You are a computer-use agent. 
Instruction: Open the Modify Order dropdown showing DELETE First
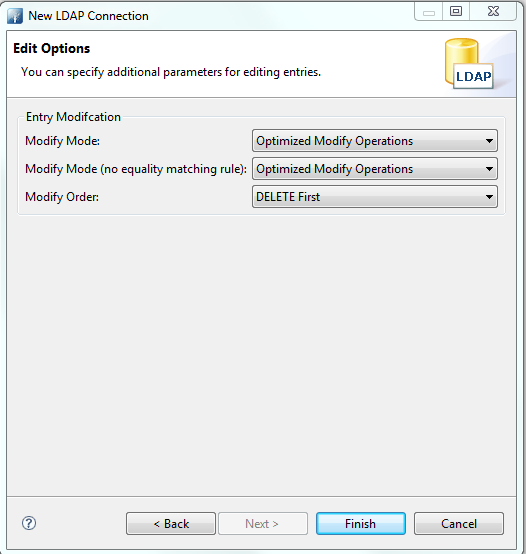tap(375, 196)
